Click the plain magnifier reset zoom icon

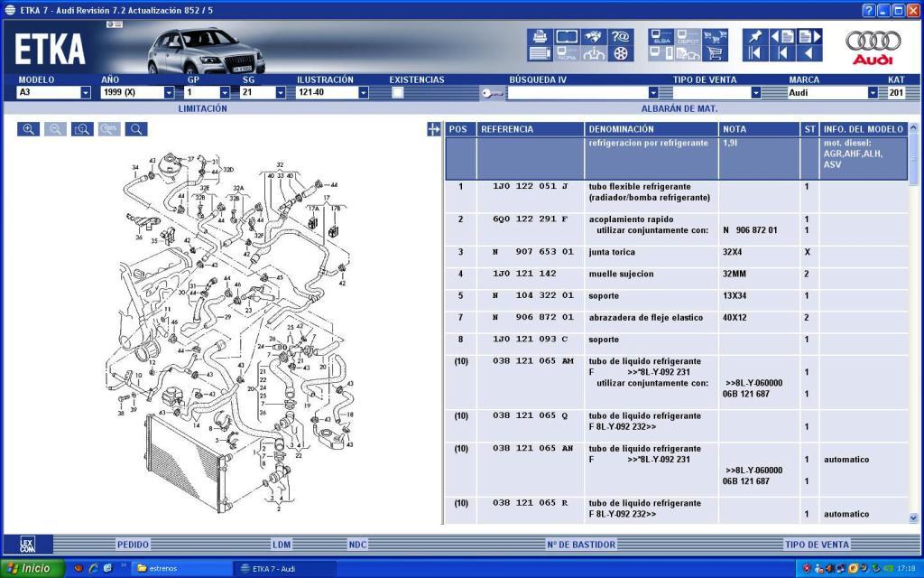click(136, 129)
